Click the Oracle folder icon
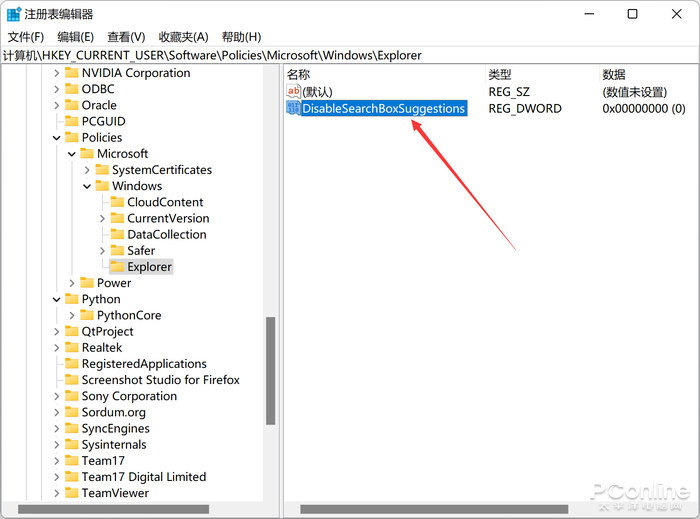 71,105
